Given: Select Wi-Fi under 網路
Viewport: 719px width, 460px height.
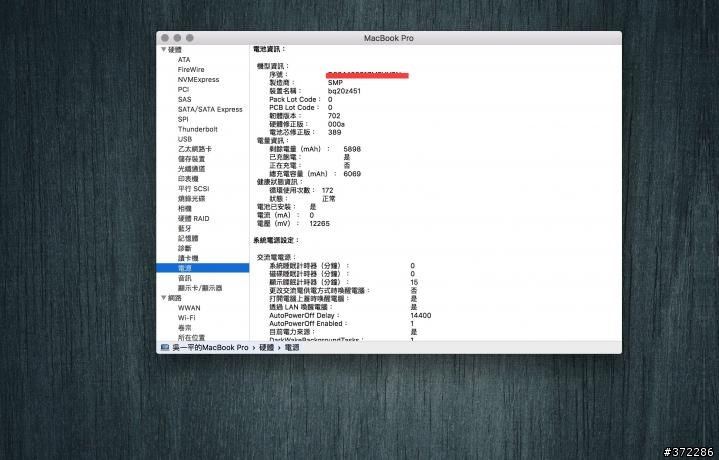Looking at the screenshot, I should [187, 318].
